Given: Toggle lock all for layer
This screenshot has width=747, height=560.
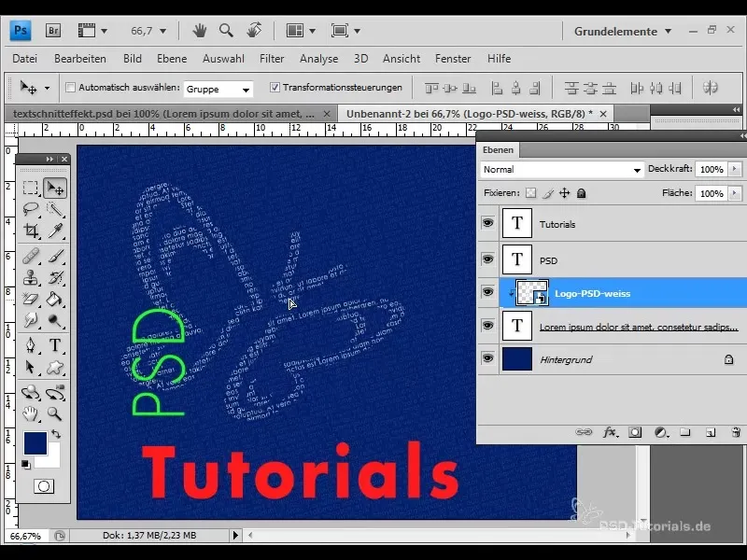Looking at the screenshot, I should (581, 193).
